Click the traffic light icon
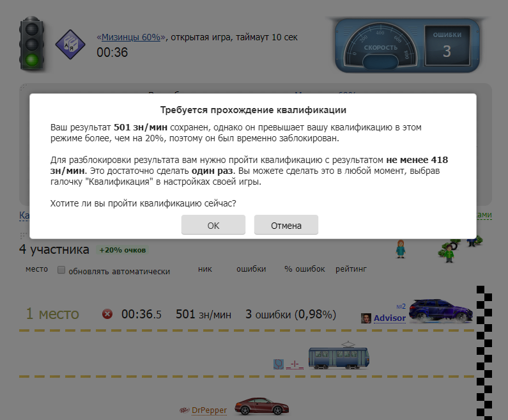Image resolution: width=508 pixels, height=420 pixels. coord(32,43)
